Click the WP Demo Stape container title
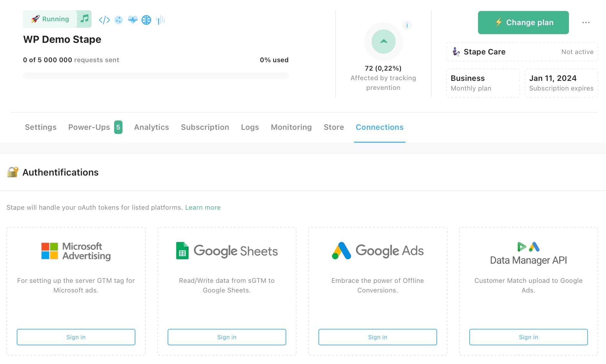 62,39
